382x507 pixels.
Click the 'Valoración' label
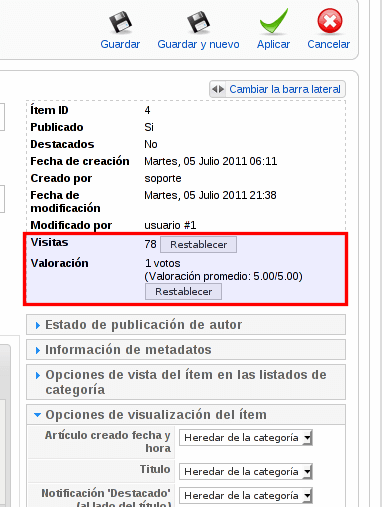pyautogui.click(x=60, y=263)
